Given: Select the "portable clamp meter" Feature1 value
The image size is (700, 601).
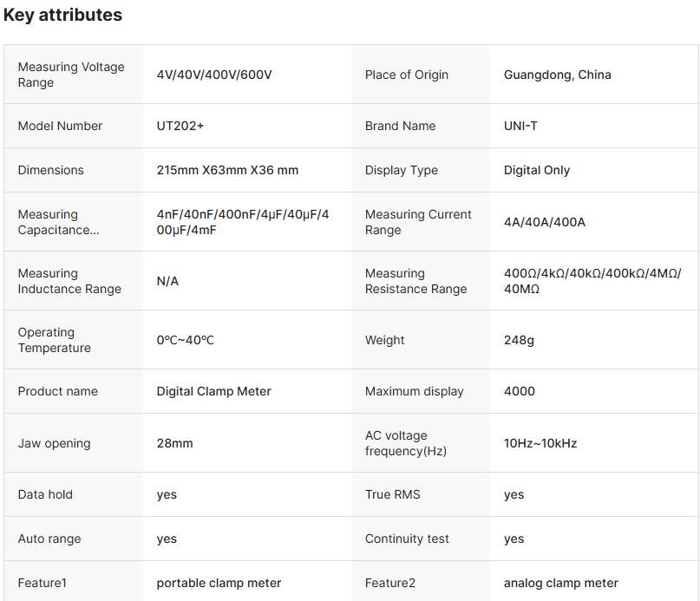Looking at the screenshot, I should pyautogui.click(x=219, y=583).
